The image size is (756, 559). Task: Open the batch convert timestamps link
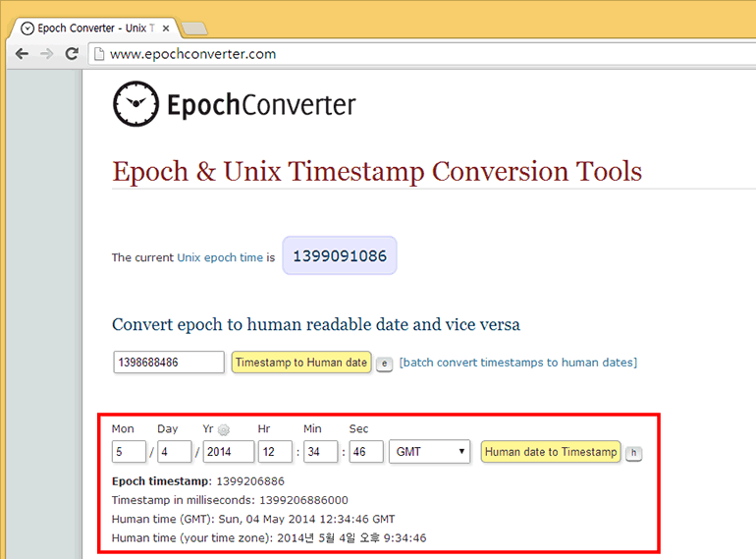[517, 363]
